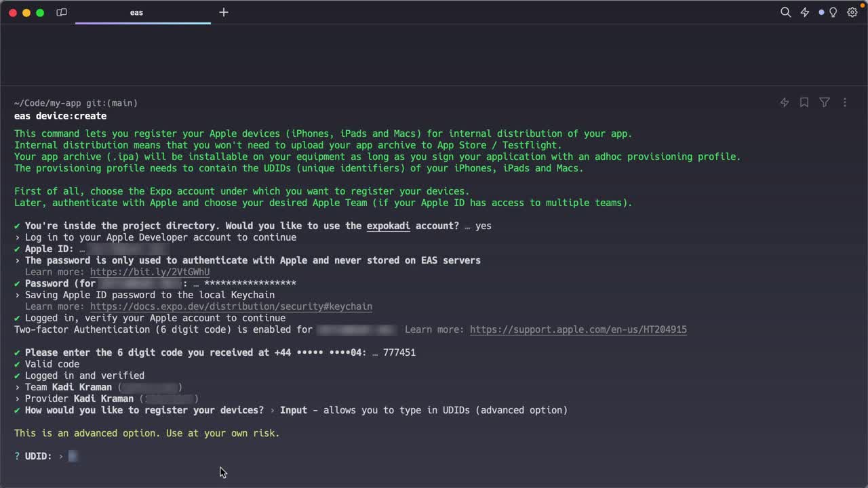Bookmark the eas device:create block
This screenshot has height=488, width=868.
[x=804, y=102]
